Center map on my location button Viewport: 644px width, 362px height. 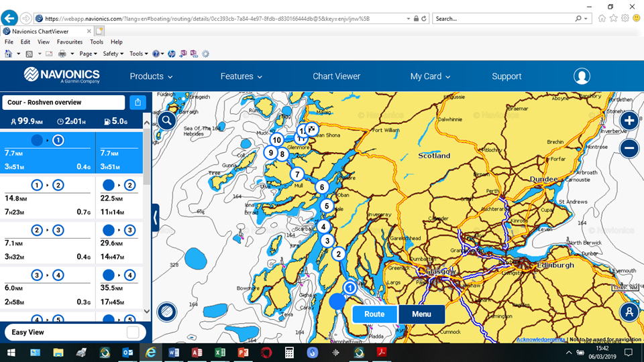(629, 312)
